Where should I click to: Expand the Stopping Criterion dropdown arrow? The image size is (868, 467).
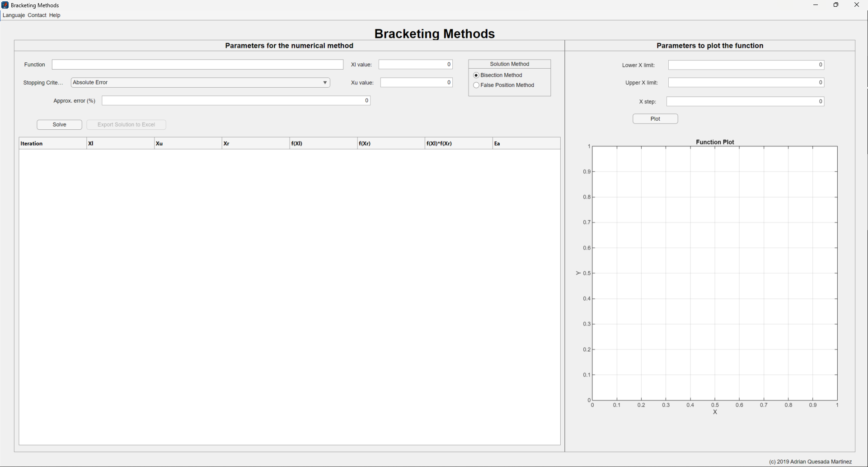click(325, 83)
